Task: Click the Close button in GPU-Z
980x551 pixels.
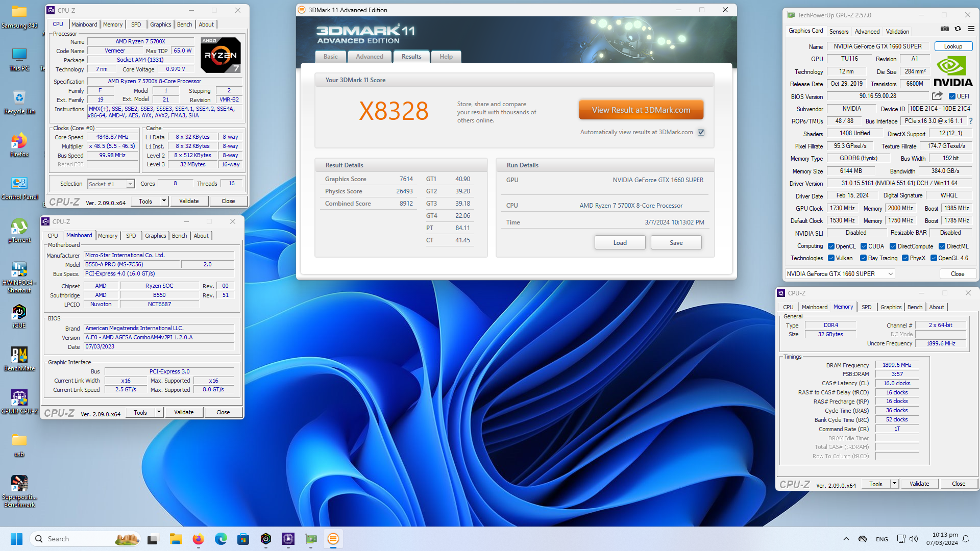Action: pyautogui.click(x=958, y=274)
